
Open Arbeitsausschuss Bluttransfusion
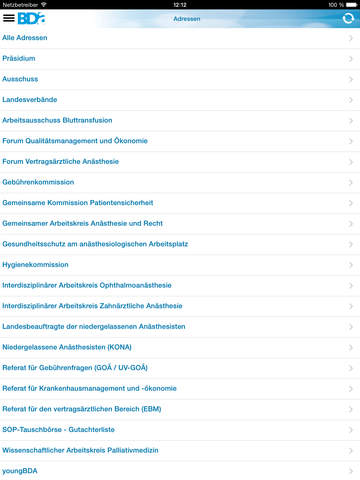[x=180, y=121]
